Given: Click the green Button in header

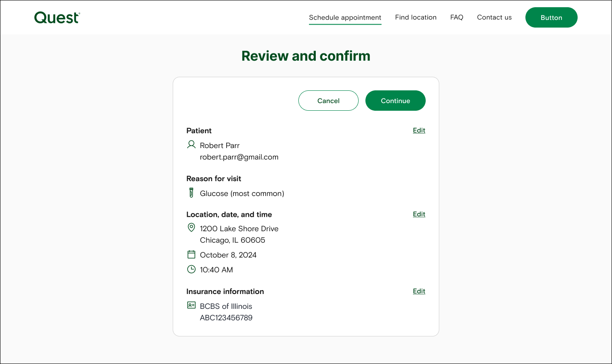Looking at the screenshot, I should [x=551, y=17].
